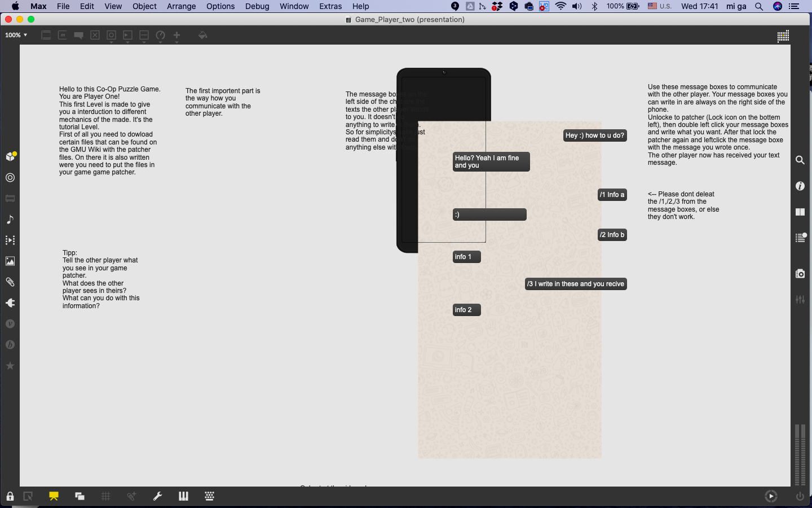
Task: Click the patcher windows overlapping rectangles icon
Action: click(80, 496)
